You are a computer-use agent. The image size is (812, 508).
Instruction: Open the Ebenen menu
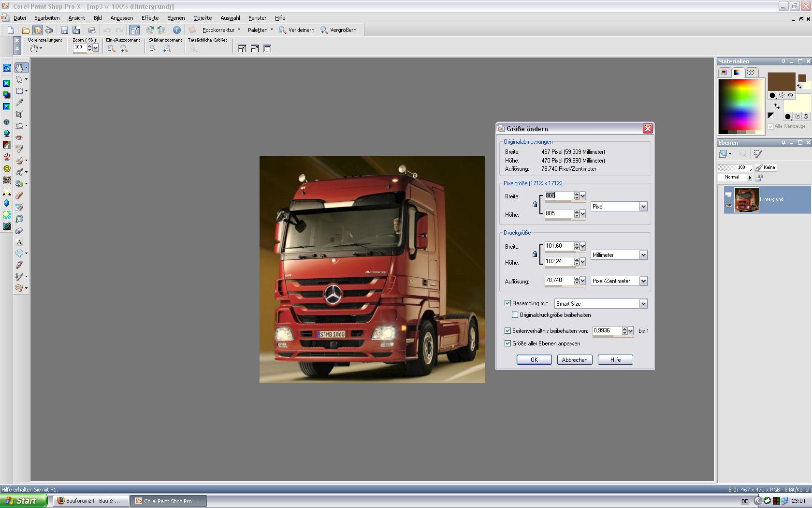coord(176,18)
